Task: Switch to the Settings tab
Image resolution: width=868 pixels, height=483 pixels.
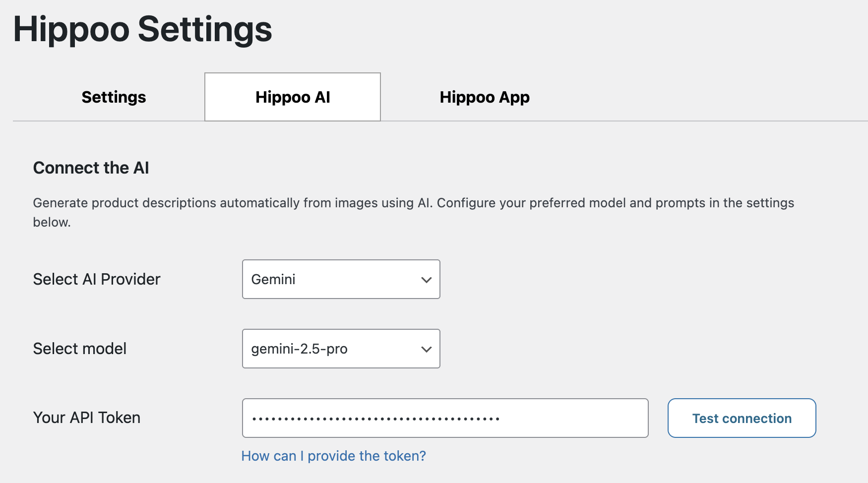Action: [114, 97]
